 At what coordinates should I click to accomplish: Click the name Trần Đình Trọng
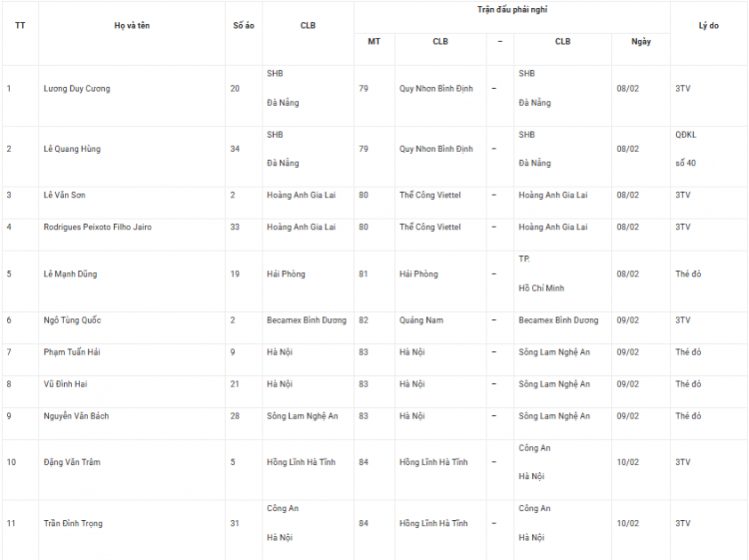73,524
